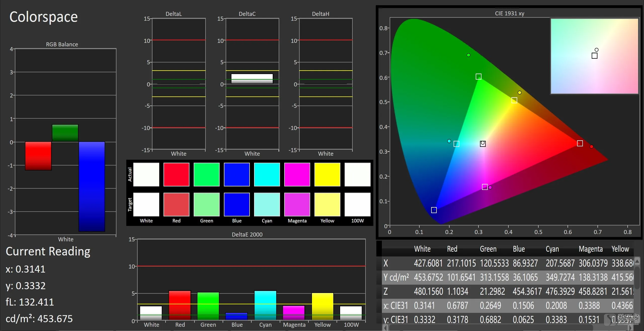Click the vertical scrollbar thumb of the data table
This screenshot has width=644, height=331.
pos(637,278)
